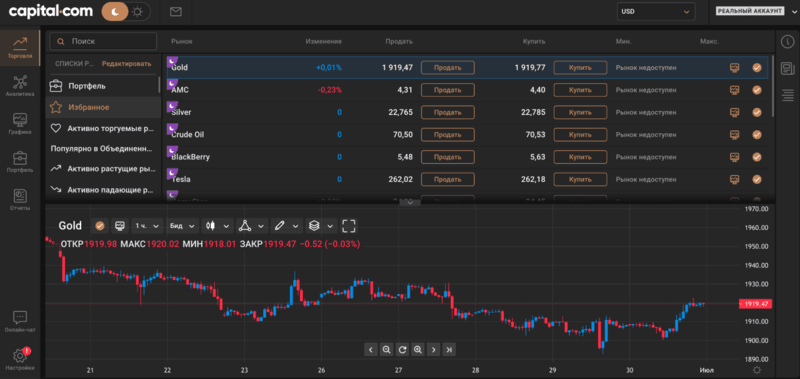This screenshot has height=379, width=800.
Task: Open the news icon in right panel
Action: point(787,67)
